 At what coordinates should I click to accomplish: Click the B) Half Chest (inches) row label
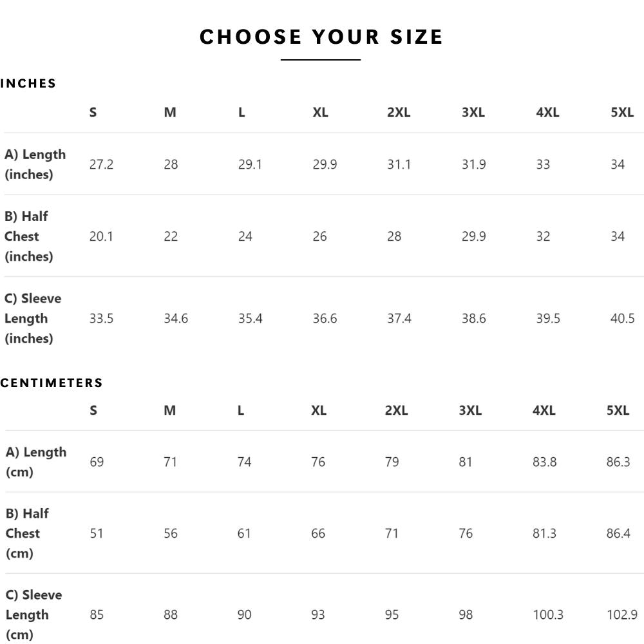pos(29,236)
